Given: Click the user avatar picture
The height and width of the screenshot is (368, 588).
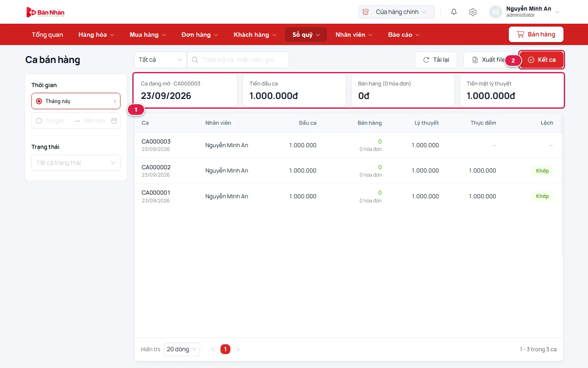Looking at the screenshot, I should tap(495, 12).
